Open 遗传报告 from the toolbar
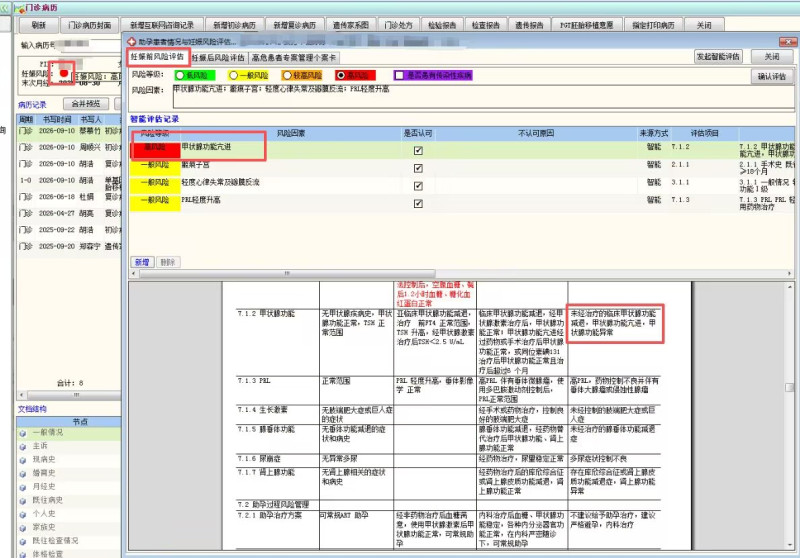The height and width of the screenshot is (558, 800). pyautogui.click(x=529, y=25)
